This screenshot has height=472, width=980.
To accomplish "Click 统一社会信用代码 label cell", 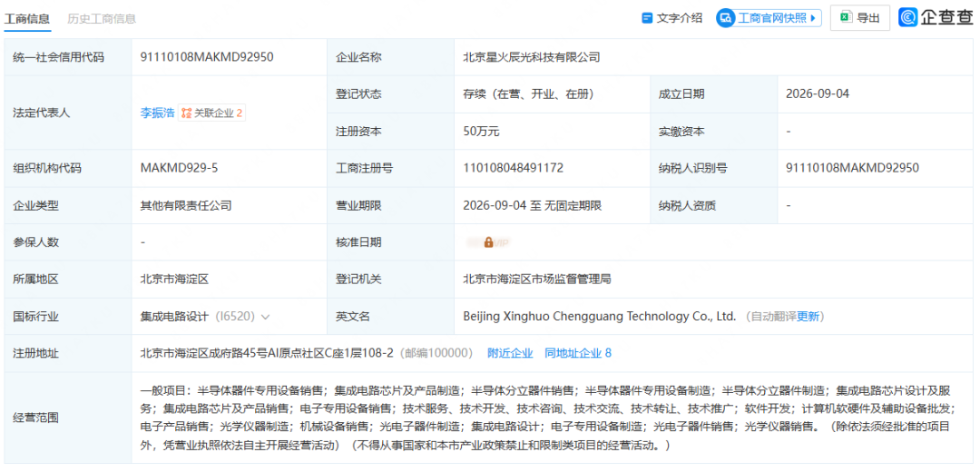I will [68, 57].
